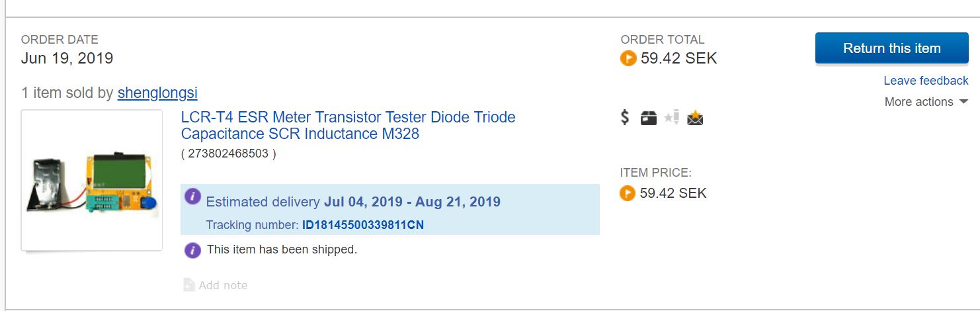This screenshot has height=311, width=980.
Task: Open tracking number ID18145500339811CN
Action: click(x=362, y=225)
